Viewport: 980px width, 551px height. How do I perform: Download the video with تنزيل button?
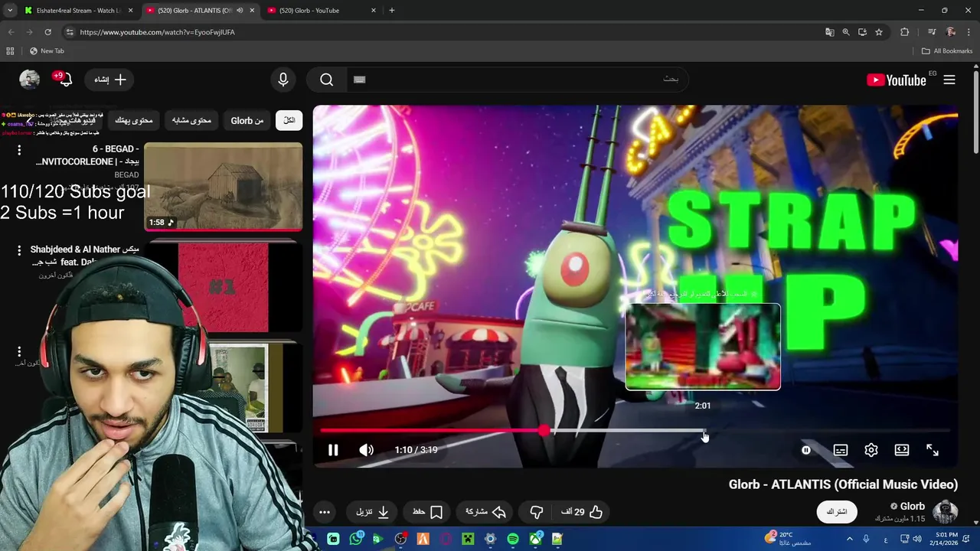(373, 512)
